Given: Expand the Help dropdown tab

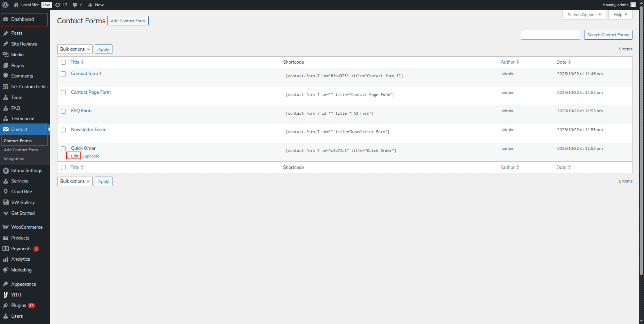Looking at the screenshot, I should 620,15.
